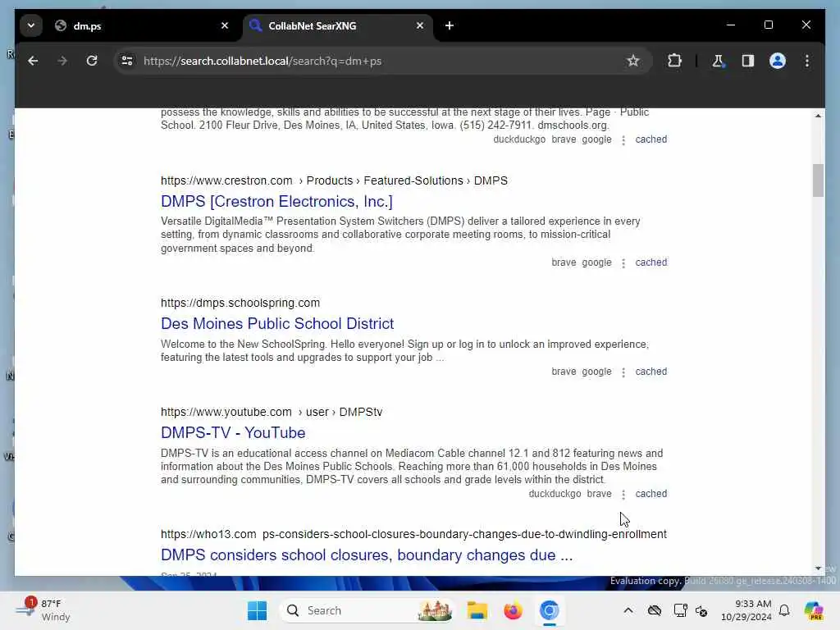Expand more options for dmschools.org result
Viewport: 840px width, 630px height.
[x=623, y=140]
